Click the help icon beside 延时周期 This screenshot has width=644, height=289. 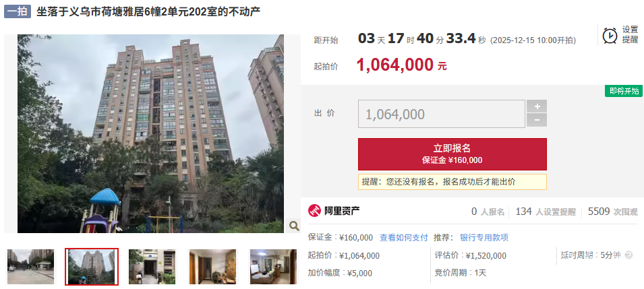tap(628, 255)
